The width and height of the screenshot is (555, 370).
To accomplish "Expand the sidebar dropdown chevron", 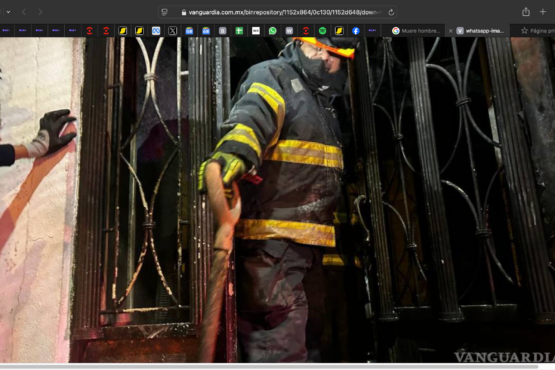I will click(x=8, y=12).
